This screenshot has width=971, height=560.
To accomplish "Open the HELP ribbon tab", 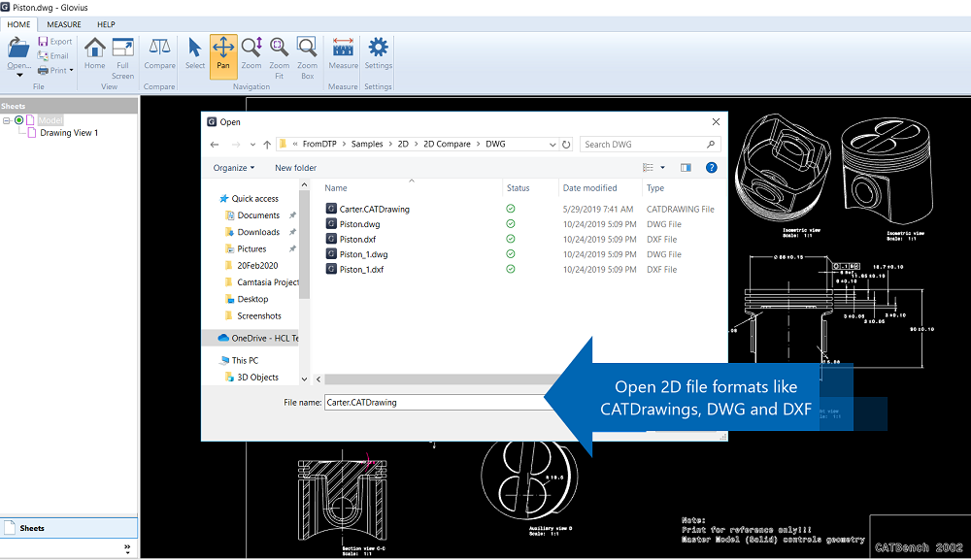I will pyautogui.click(x=106, y=24).
